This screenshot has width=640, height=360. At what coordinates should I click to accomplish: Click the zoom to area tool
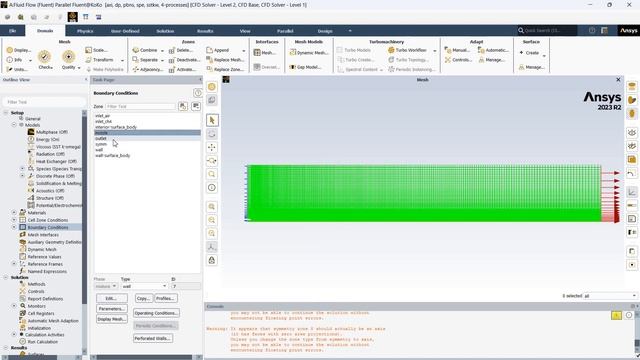pos(212,174)
